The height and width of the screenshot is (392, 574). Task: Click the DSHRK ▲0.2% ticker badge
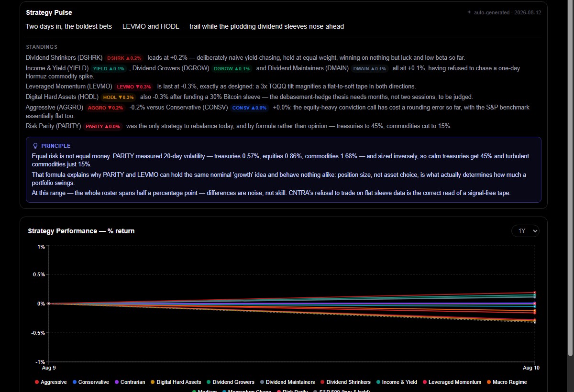[x=124, y=58]
